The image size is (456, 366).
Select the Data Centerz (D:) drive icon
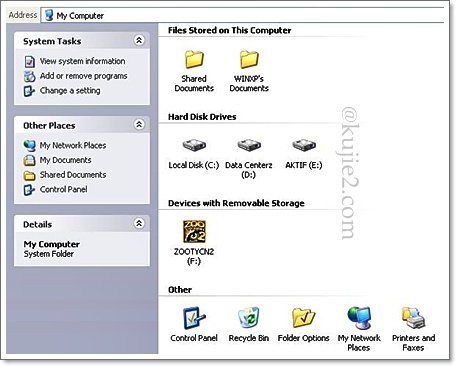tap(249, 145)
